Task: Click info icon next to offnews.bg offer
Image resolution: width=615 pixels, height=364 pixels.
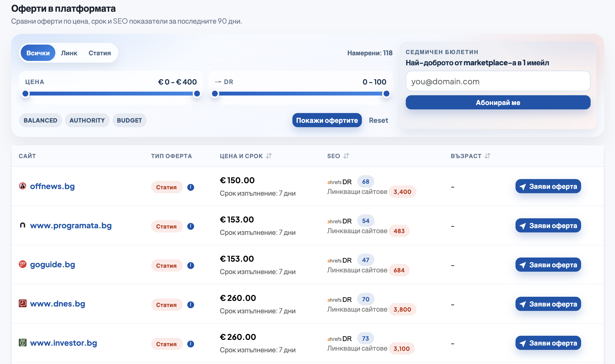Action: tap(190, 187)
